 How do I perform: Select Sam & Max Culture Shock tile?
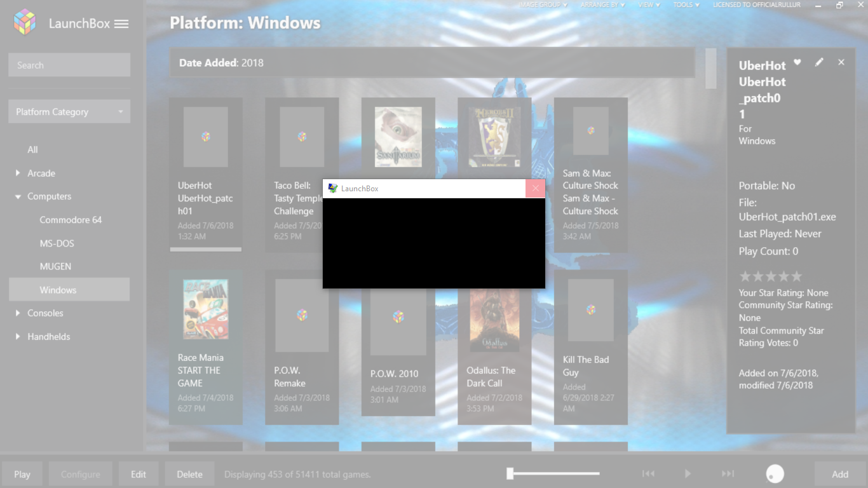click(x=591, y=174)
